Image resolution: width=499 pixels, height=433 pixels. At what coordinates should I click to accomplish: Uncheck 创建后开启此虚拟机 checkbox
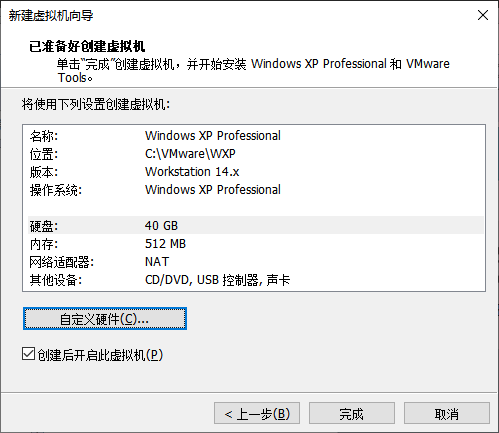[28, 354]
